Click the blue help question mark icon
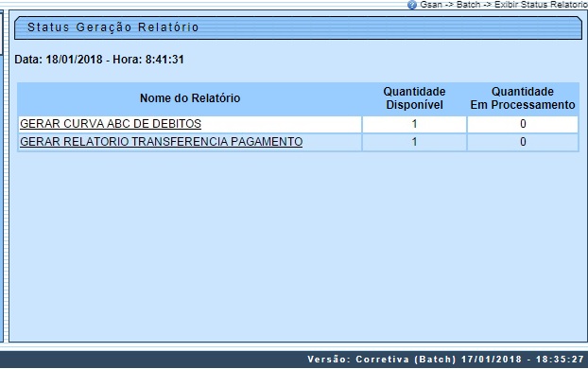 click(412, 5)
